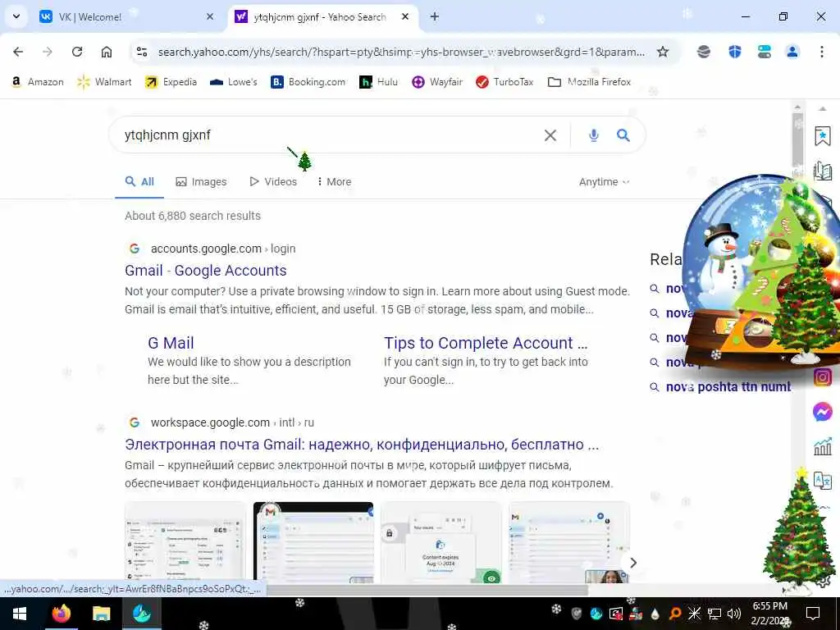
Task: Click the browser address bar URL
Action: pyautogui.click(x=402, y=52)
